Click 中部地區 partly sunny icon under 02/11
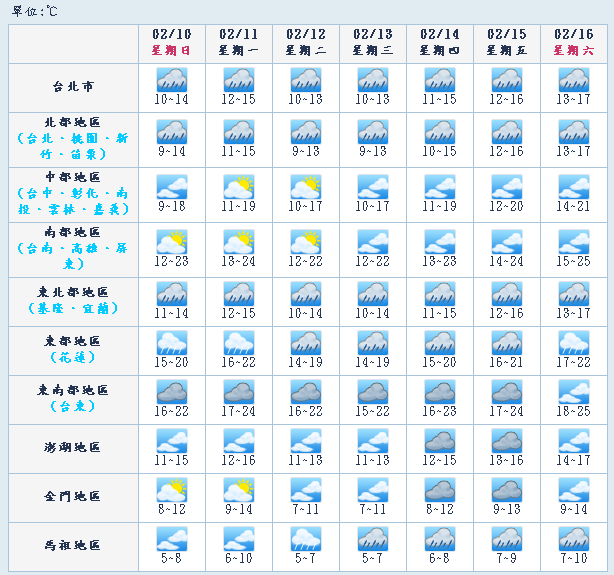The height and width of the screenshot is (575, 614). [x=239, y=187]
